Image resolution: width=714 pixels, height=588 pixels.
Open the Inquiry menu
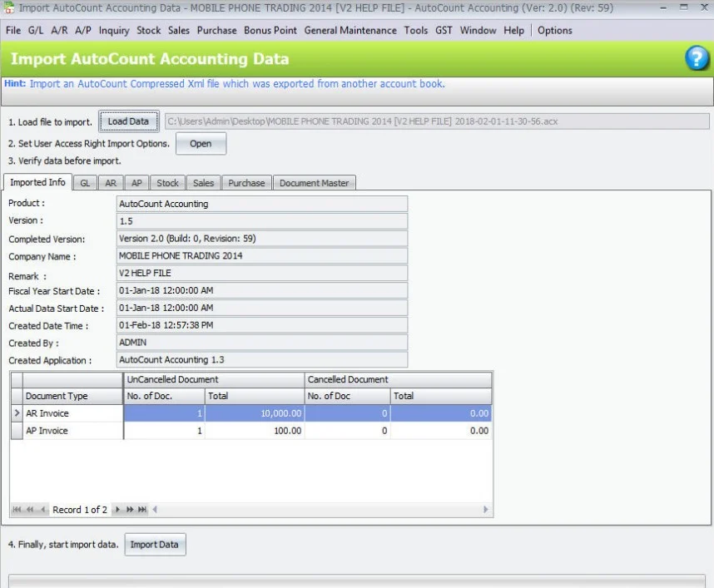coord(114,30)
